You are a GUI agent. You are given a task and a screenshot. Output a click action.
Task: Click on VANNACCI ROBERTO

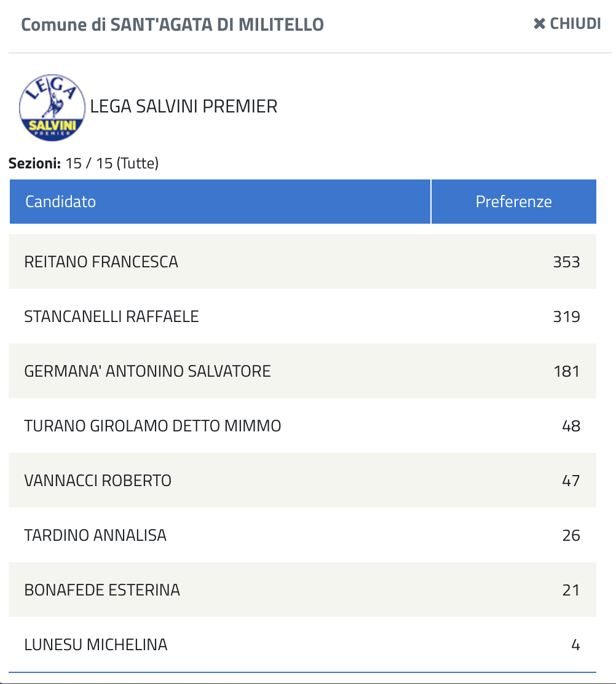pos(98,481)
